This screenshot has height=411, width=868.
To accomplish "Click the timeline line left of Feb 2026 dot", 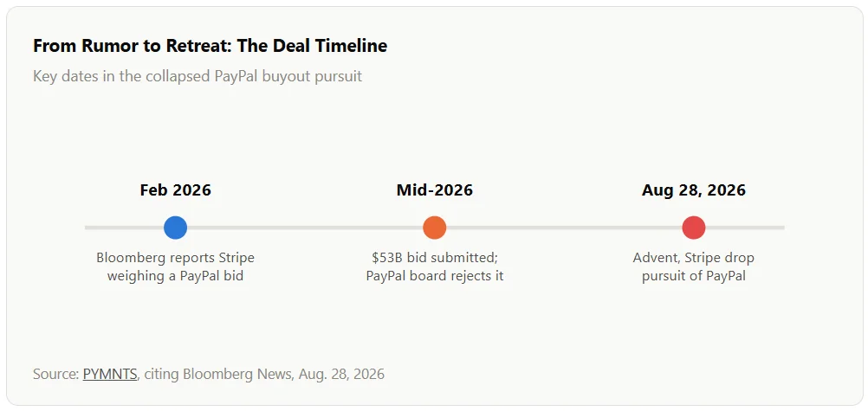I will point(124,228).
